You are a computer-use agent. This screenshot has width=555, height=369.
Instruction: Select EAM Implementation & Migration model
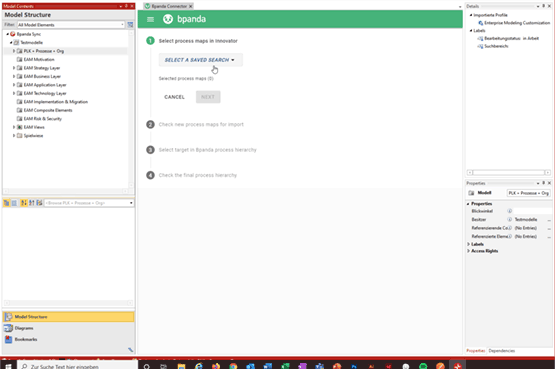56,102
